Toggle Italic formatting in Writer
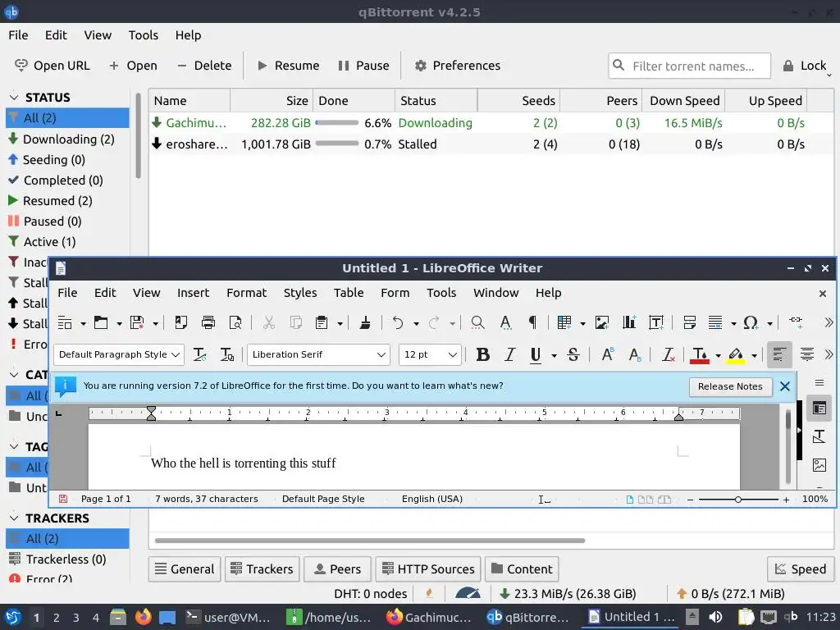The width and height of the screenshot is (840, 630). tap(509, 354)
